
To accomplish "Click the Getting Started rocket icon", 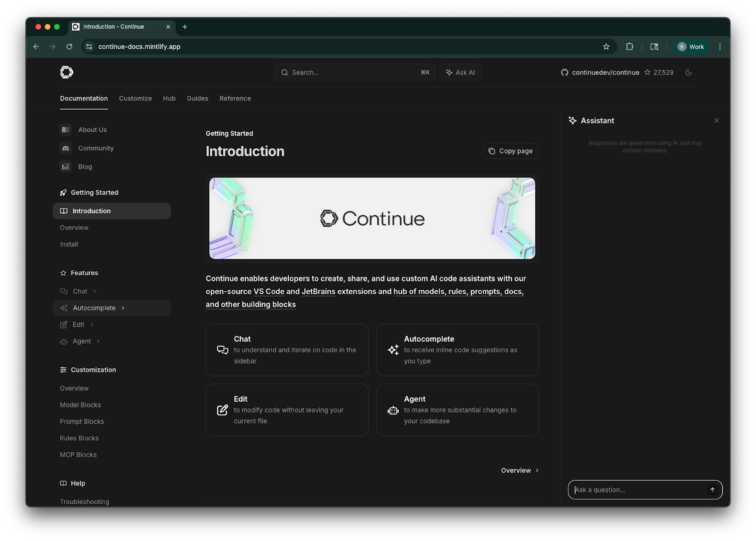I will (x=63, y=193).
